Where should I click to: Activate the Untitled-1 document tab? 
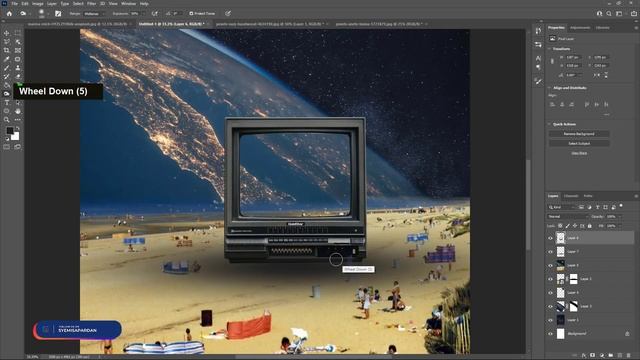click(x=171, y=24)
